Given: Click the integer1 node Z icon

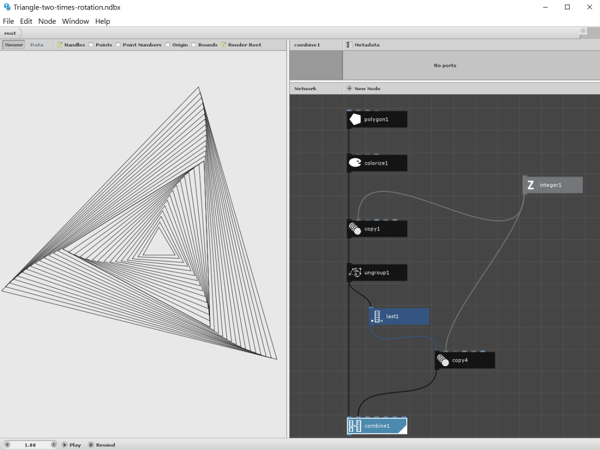Looking at the screenshot, I should 530,185.
